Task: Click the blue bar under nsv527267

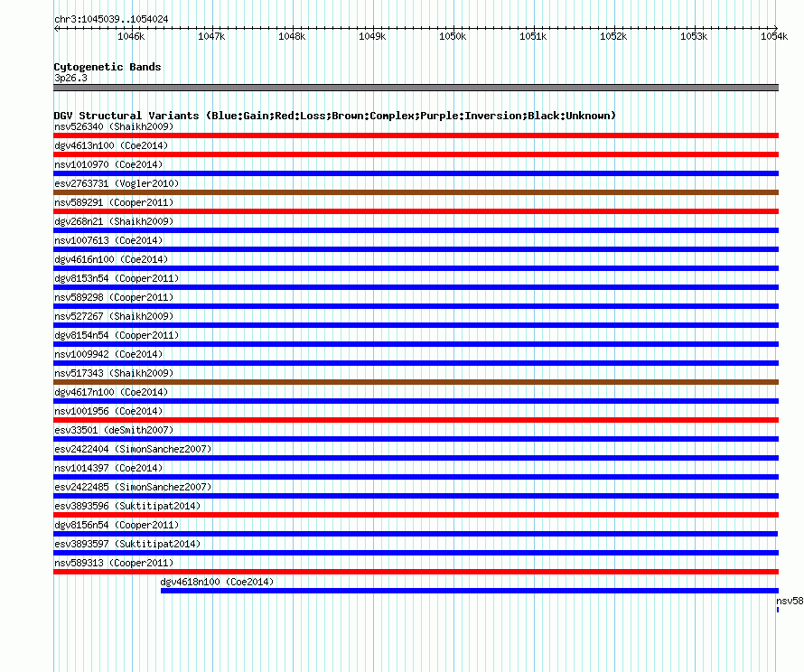Action: [x=416, y=325]
